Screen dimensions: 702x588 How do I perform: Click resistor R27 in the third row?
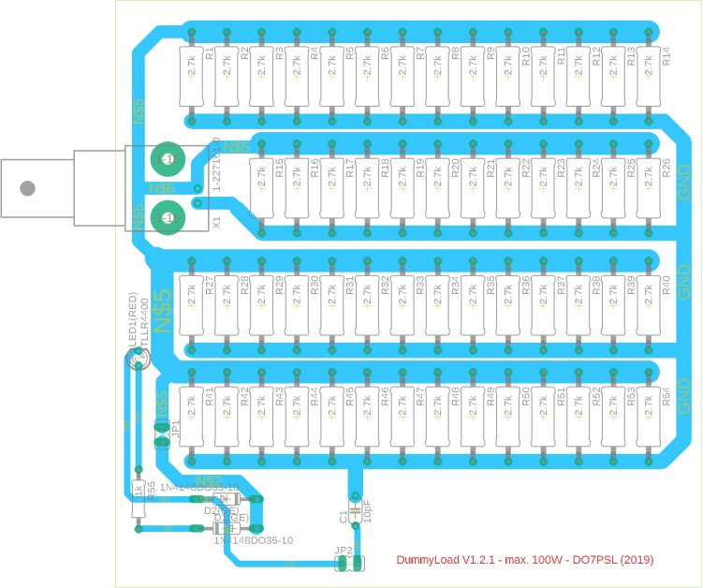tap(191, 304)
